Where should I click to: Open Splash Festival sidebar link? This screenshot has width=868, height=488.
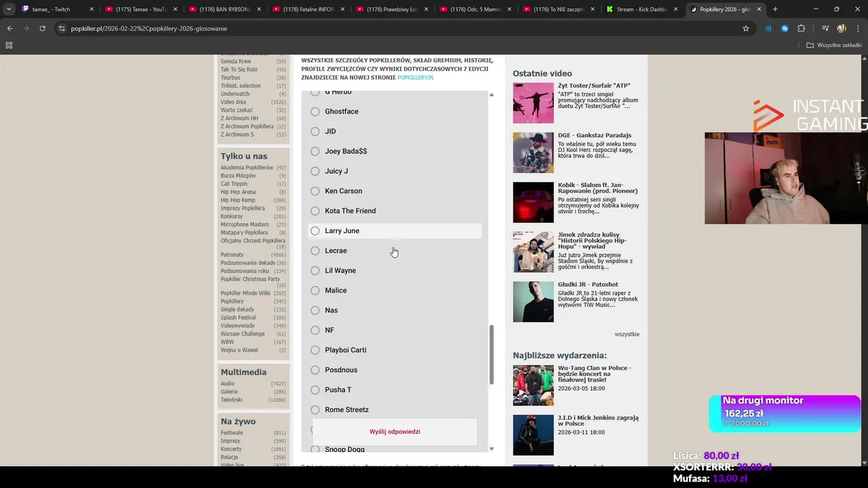pos(238,318)
